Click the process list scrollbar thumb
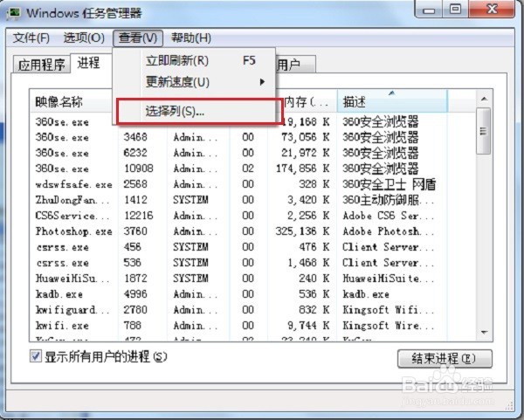 click(484, 131)
